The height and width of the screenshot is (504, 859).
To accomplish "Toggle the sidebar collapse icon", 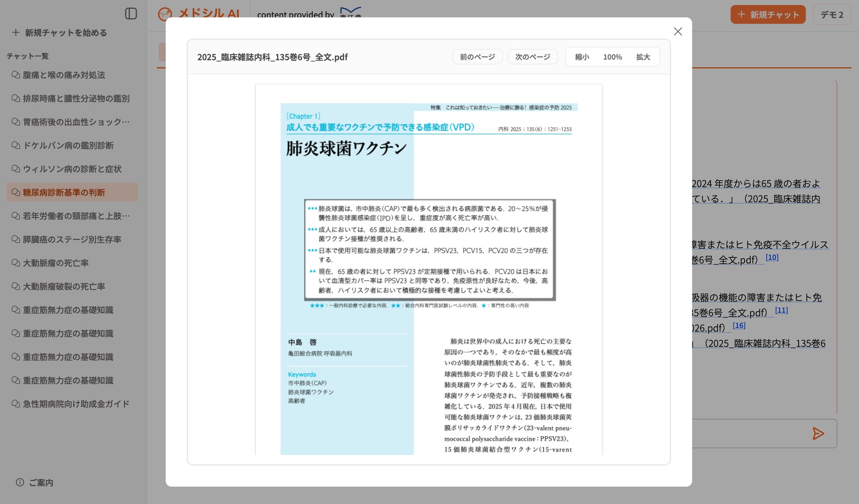I will pos(131,14).
